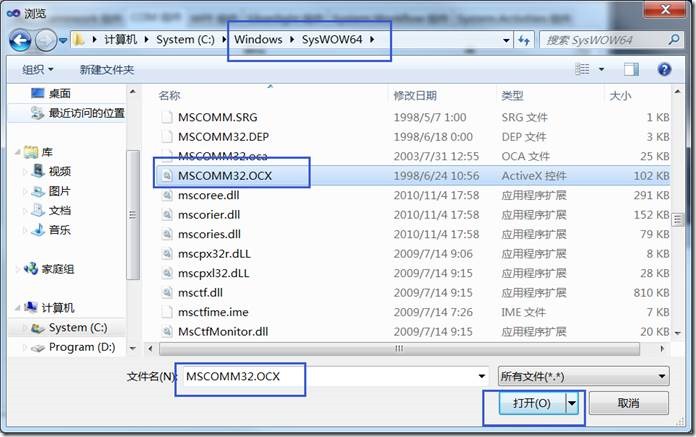Click the change view icon in toolbar
Image resolution: width=696 pixels, height=437 pixels.
tap(582, 69)
